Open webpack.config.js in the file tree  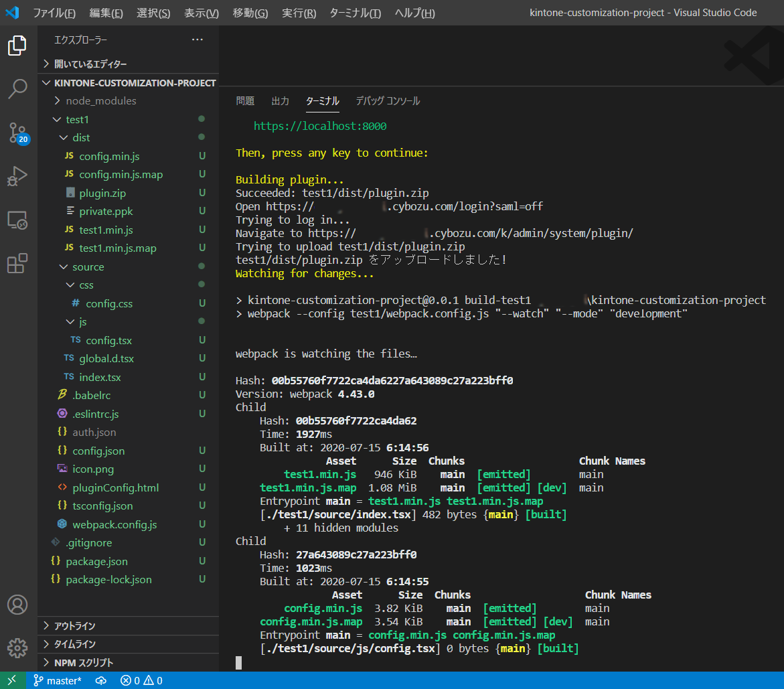(x=114, y=525)
